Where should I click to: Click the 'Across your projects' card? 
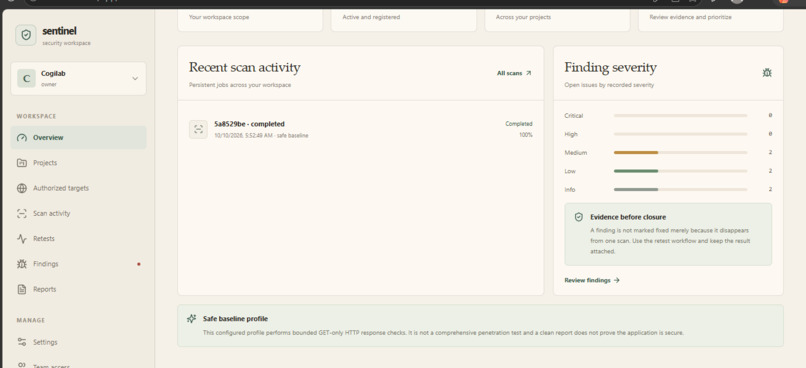click(x=558, y=20)
